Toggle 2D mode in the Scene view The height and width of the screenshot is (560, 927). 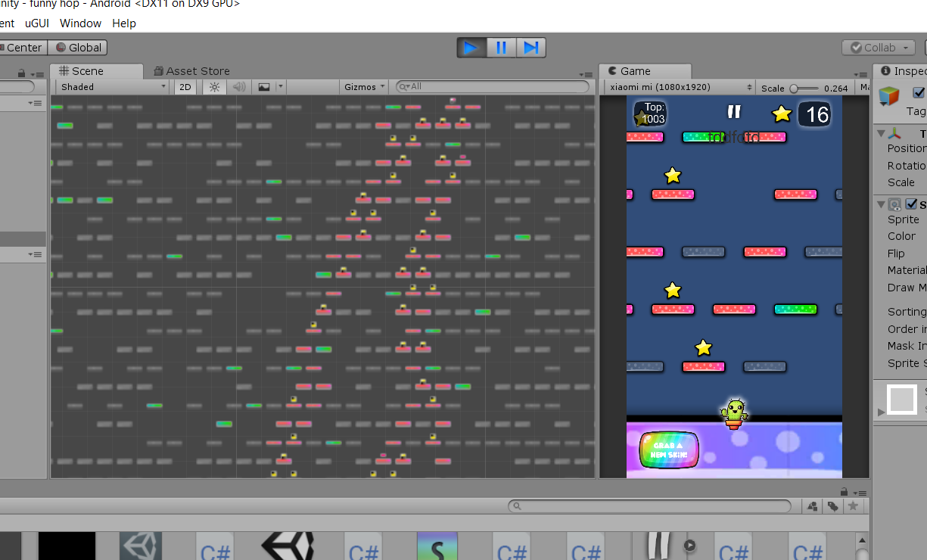[185, 87]
